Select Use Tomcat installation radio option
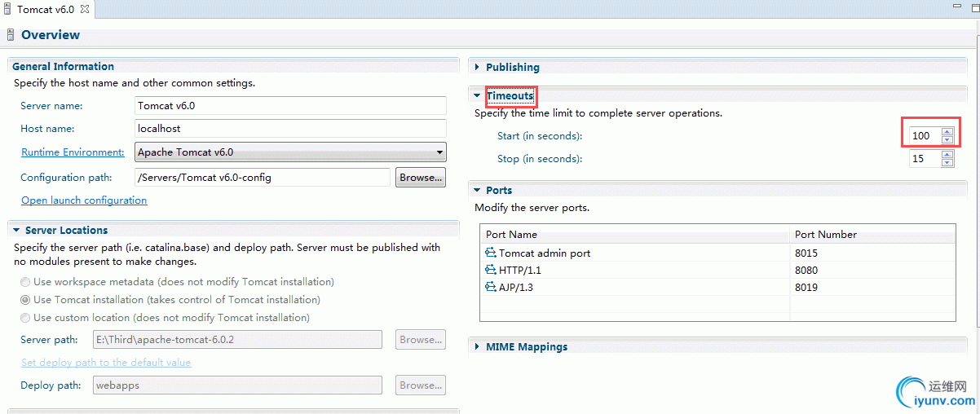Viewport: 980px width, 414px height. [25, 299]
